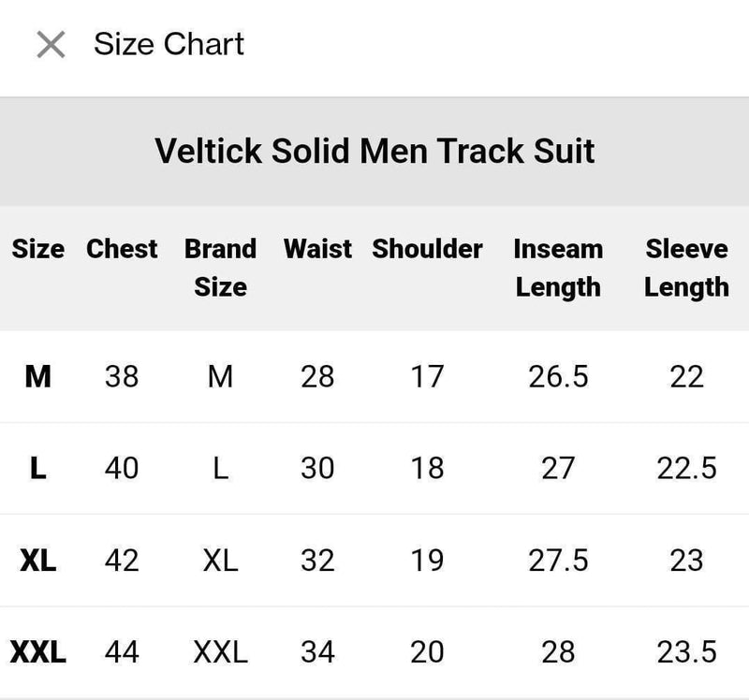Screen dimensions: 749x700
Task: Select the Brand Size column header
Action: (x=220, y=268)
